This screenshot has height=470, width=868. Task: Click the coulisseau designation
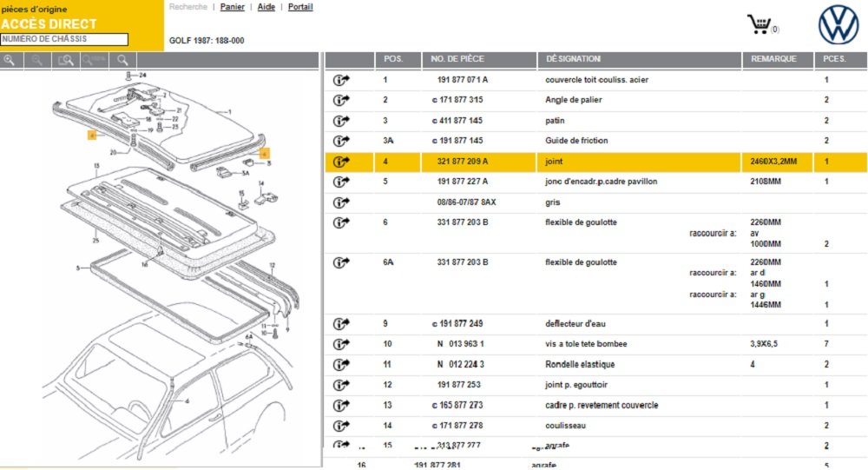click(565, 426)
